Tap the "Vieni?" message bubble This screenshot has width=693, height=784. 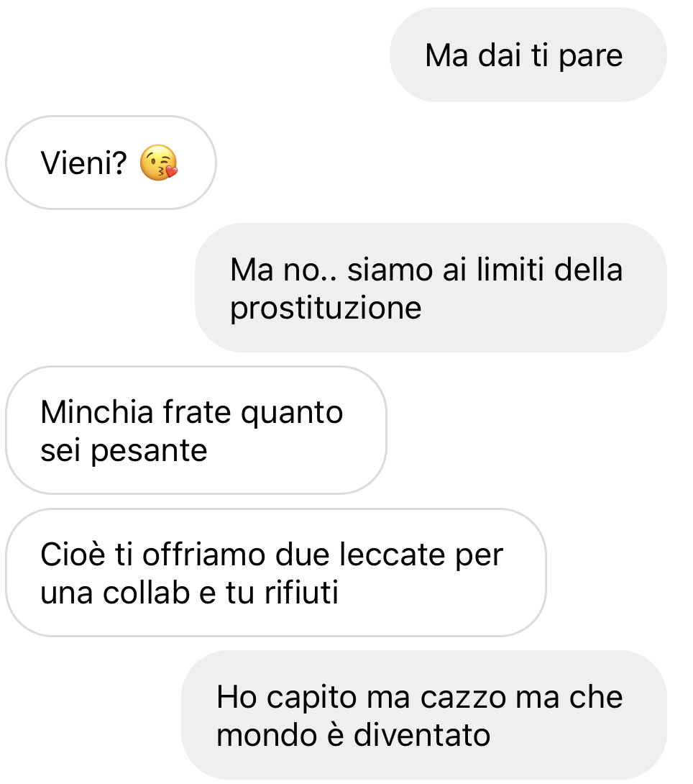point(111,163)
